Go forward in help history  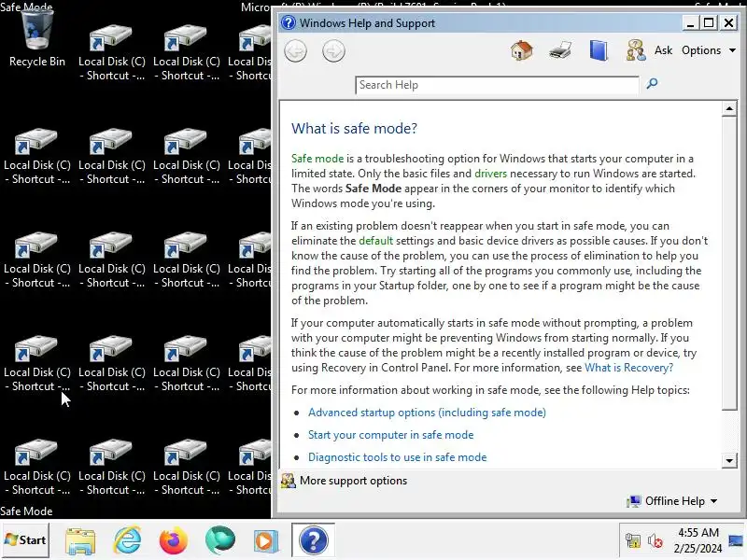click(333, 51)
